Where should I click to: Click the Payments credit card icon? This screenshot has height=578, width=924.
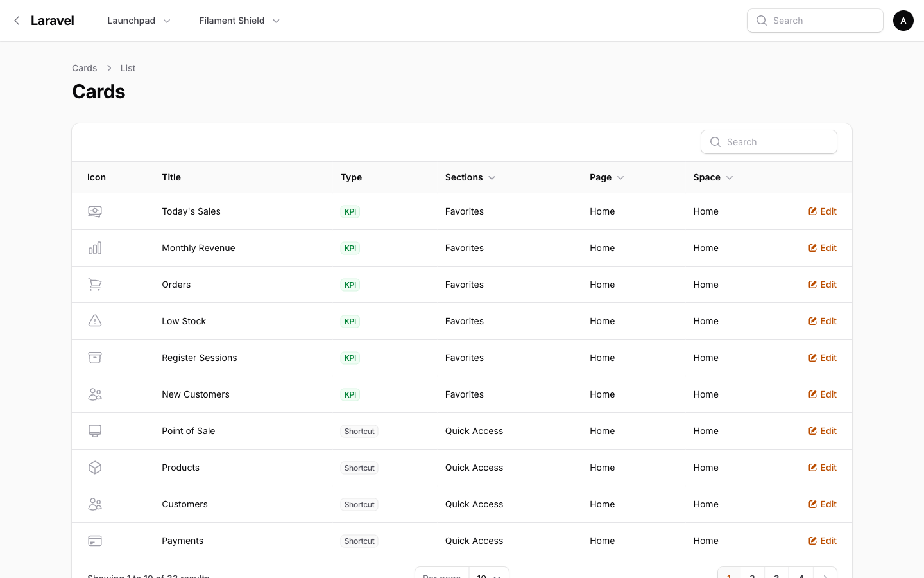click(95, 541)
